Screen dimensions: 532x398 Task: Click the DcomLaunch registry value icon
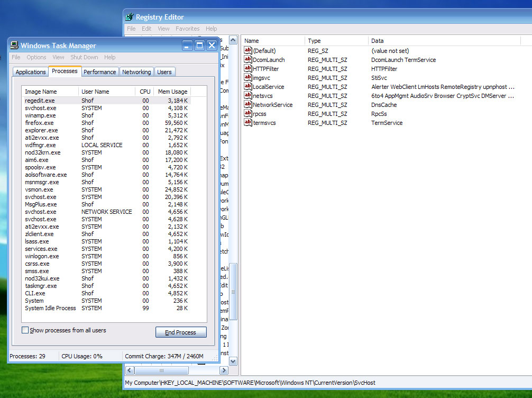pos(248,59)
